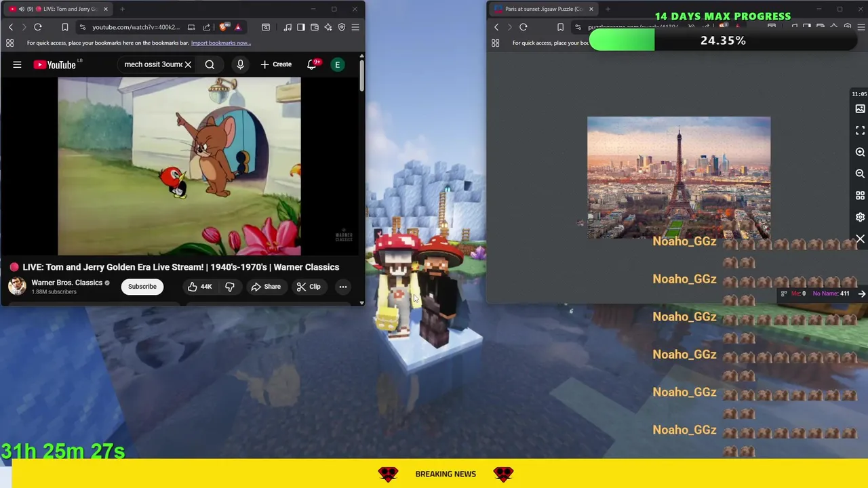This screenshot has height=488, width=868.
Task: Arrange puzzle pieces grid icon
Action: (860, 195)
